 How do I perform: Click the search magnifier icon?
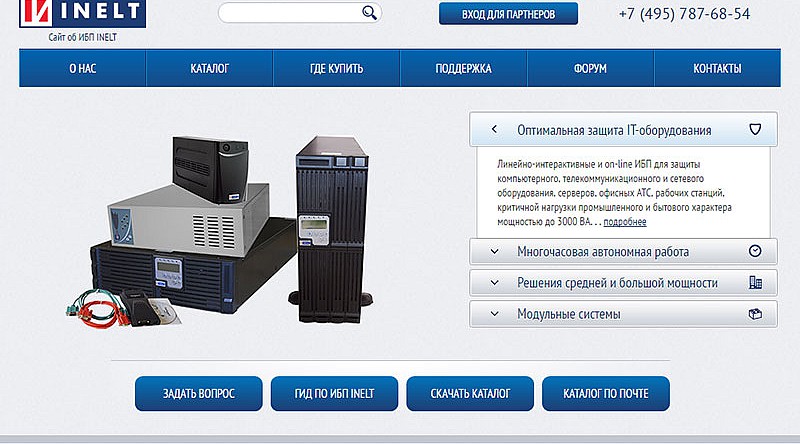369,13
